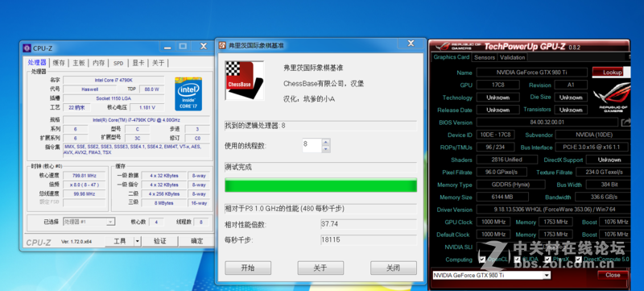The width and height of the screenshot is (644, 291).
Task: Click the 验证 button in CPU-Z
Action: 159,241
